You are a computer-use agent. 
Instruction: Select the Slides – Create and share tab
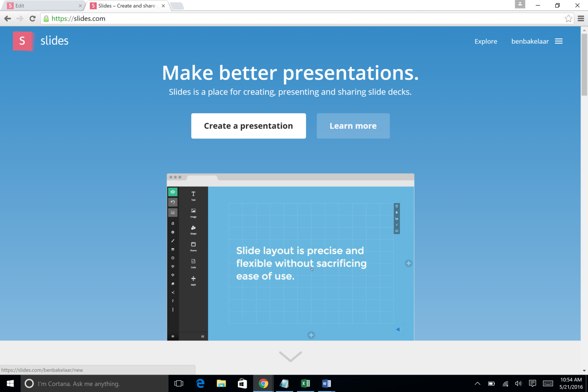coord(126,6)
